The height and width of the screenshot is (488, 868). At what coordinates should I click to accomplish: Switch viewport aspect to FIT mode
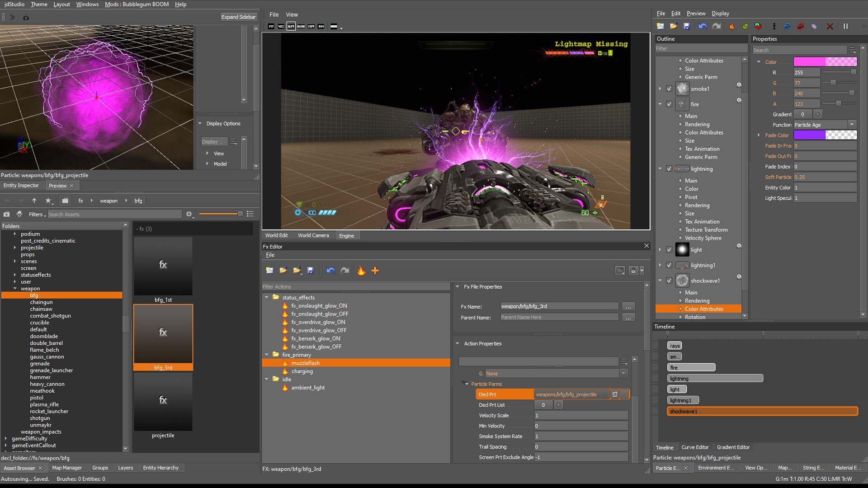pos(271,26)
